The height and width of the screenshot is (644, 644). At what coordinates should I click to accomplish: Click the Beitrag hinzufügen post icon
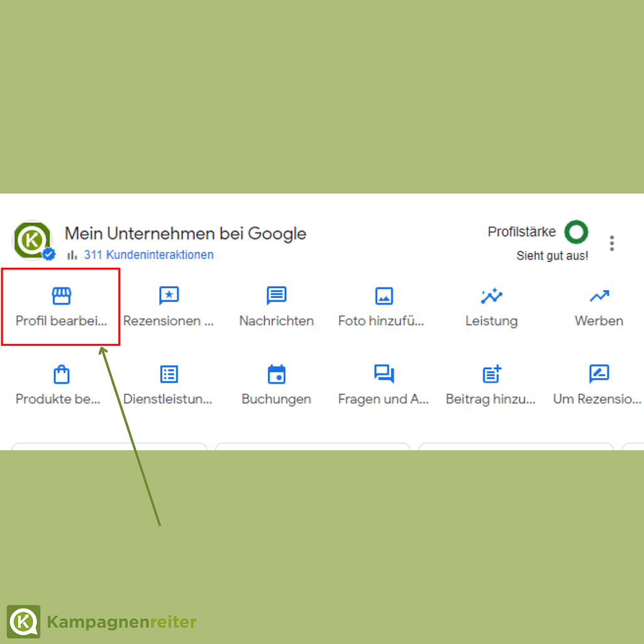tap(492, 374)
